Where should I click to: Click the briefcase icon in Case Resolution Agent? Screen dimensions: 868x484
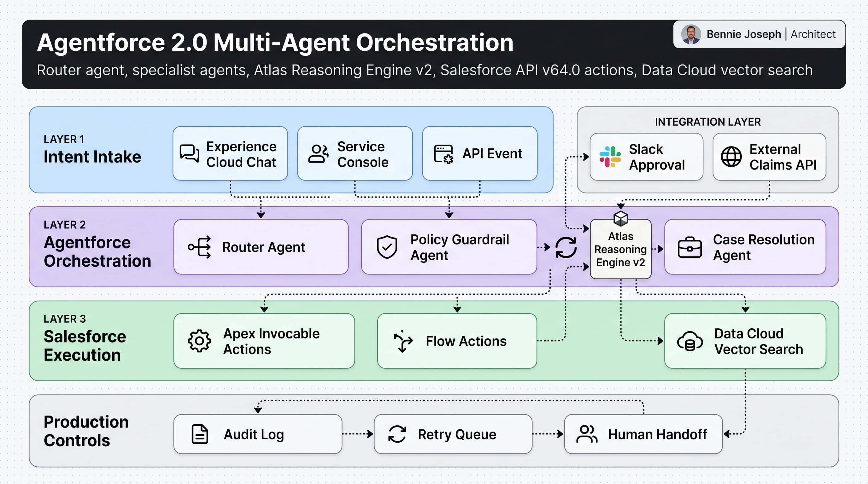(x=689, y=247)
